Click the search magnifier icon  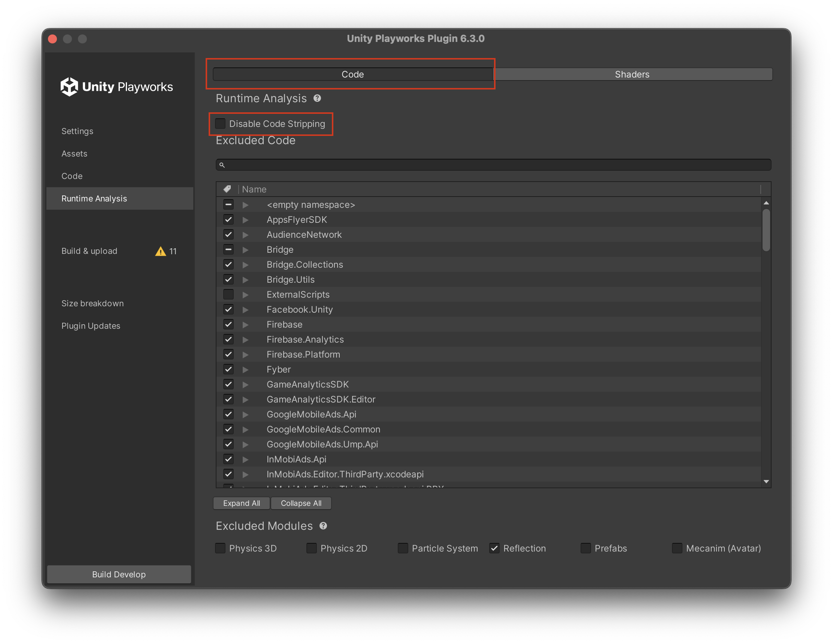click(x=222, y=165)
